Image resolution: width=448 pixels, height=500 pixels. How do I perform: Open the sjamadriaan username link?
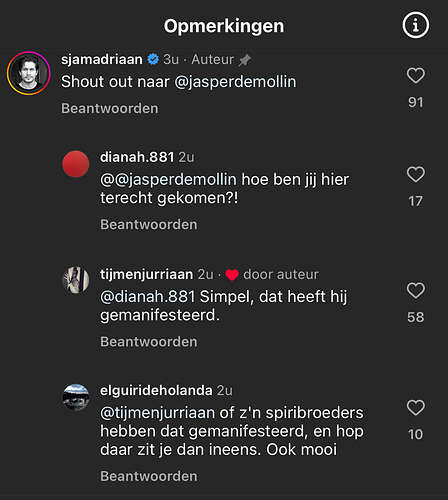(102, 59)
